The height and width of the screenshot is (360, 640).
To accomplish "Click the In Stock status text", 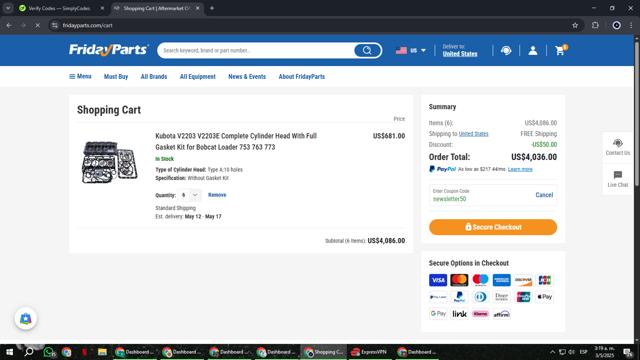I will pyautogui.click(x=164, y=159).
